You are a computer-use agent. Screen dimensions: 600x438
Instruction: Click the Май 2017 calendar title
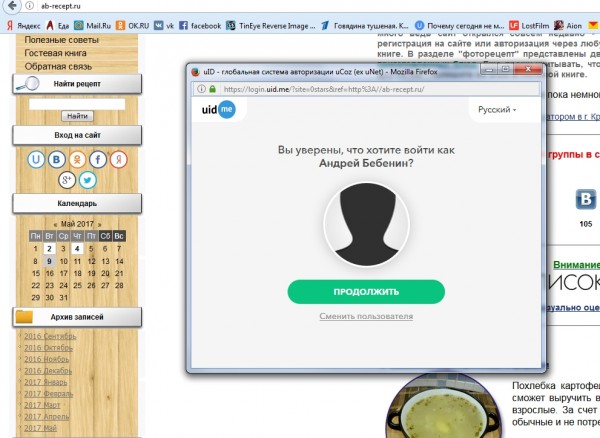(77, 224)
